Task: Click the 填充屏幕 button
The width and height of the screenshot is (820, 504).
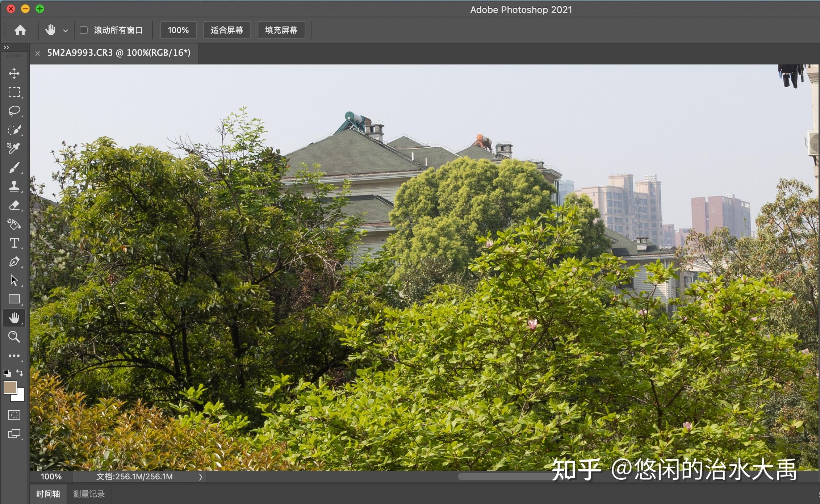Action: [x=281, y=30]
